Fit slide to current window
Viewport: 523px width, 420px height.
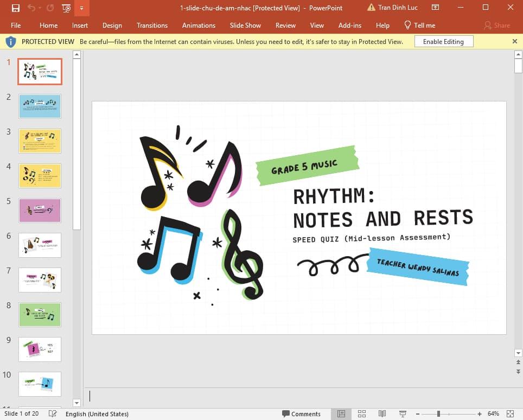(x=510, y=414)
